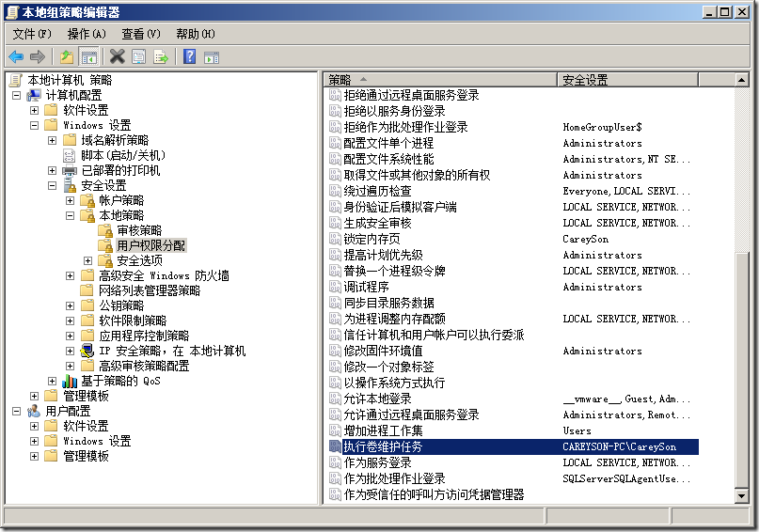Open Properties using the toolbar icon

(139, 56)
